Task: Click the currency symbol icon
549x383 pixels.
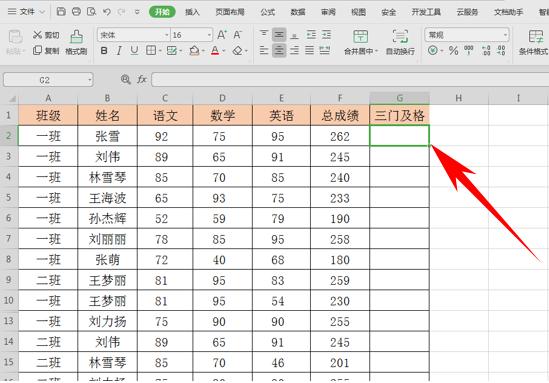Action: coord(433,51)
